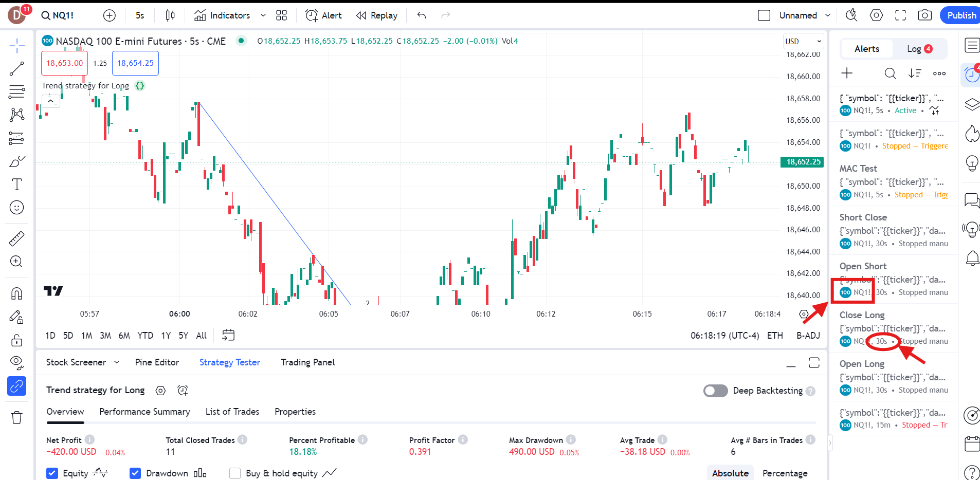Open the Stock Screener dropdown
Image resolution: width=980 pixels, height=480 pixels.
click(x=83, y=362)
